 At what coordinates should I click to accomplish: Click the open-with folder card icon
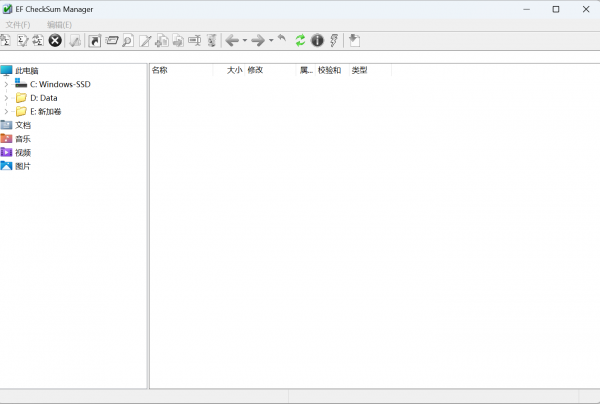click(112, 40)
